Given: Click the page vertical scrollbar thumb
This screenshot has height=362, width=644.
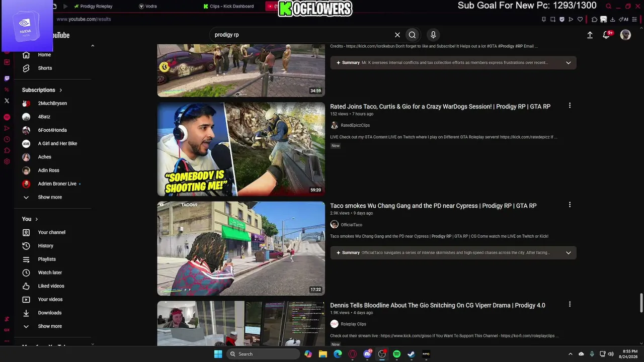Looking at the screenshot, I should point(641,303).
